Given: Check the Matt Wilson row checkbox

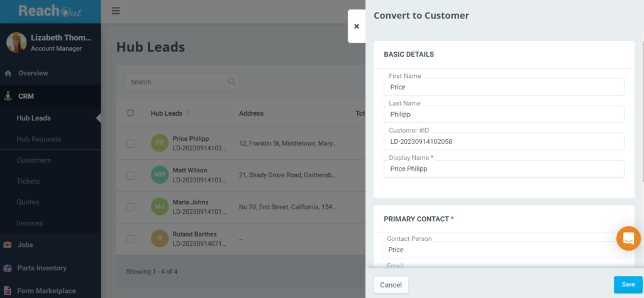Looking at the screenshot, I should click(x=131, y=175).
